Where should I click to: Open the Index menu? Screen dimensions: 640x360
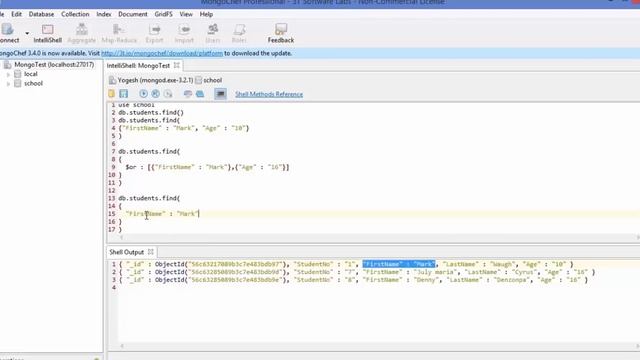[x=104, y=14]
